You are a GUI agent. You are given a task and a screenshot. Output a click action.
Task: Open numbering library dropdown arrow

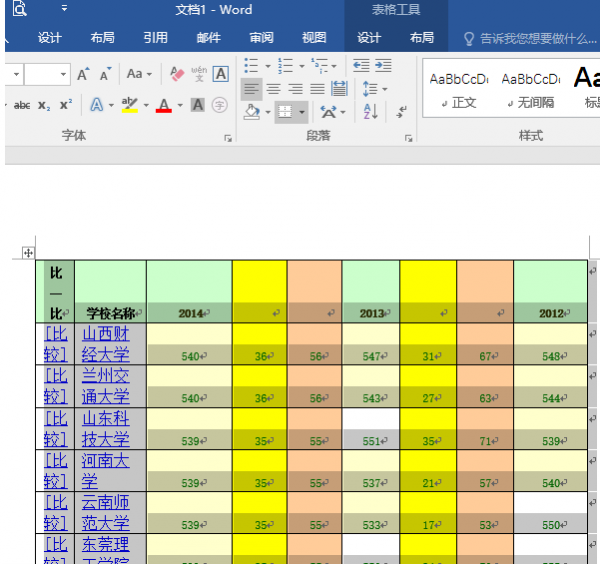302,66
